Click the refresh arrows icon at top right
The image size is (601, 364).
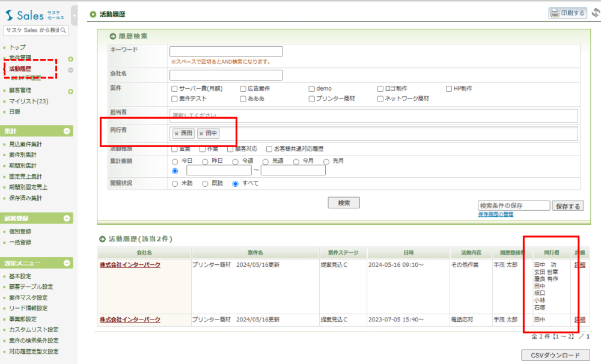point(595,13)
